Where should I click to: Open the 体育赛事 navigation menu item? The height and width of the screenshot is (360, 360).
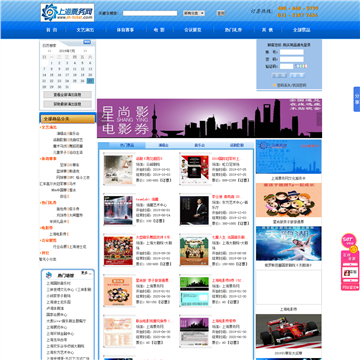(x=125, y=30)
